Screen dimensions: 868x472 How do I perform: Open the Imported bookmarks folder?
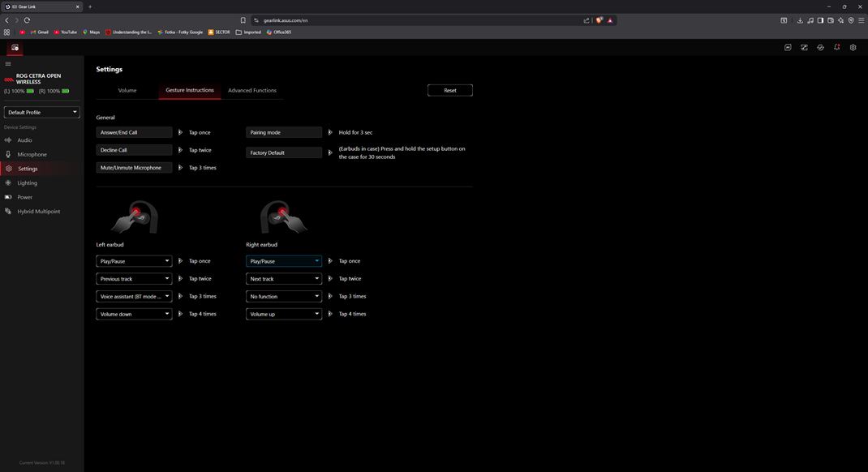pos(248,32)
